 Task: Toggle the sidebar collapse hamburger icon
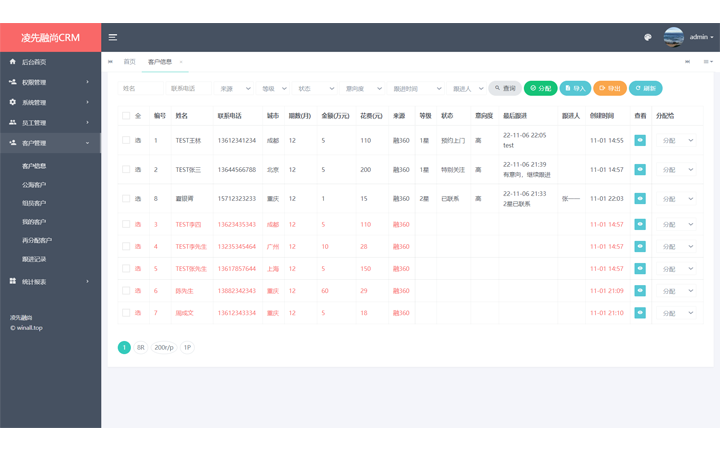tap(112, 37)
